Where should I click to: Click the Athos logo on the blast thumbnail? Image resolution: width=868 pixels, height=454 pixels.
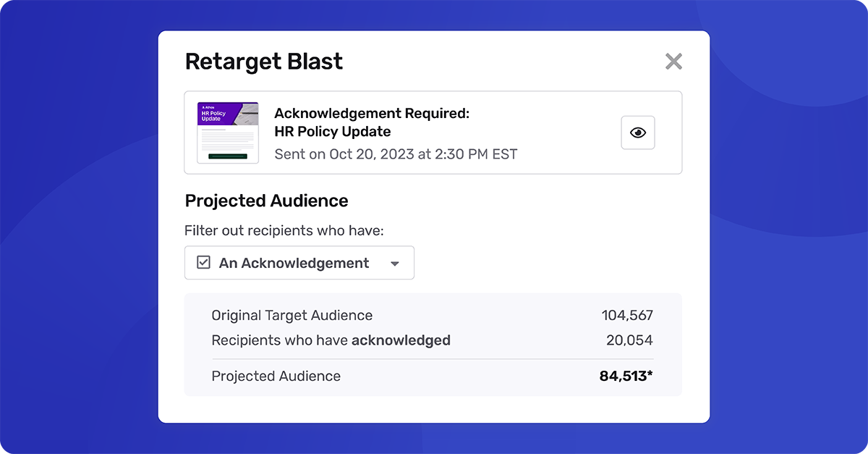pyautogui.click(x=208, y=106)
